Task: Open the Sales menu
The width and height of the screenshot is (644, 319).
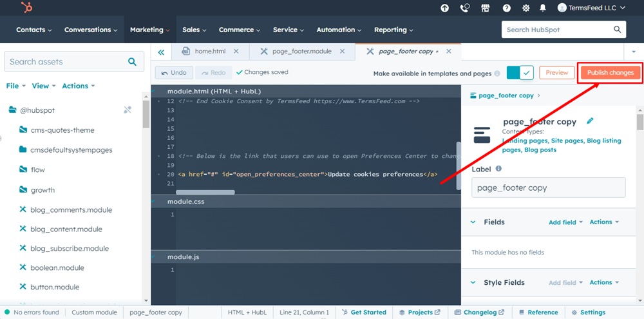Action: click(x=194, y=30)
